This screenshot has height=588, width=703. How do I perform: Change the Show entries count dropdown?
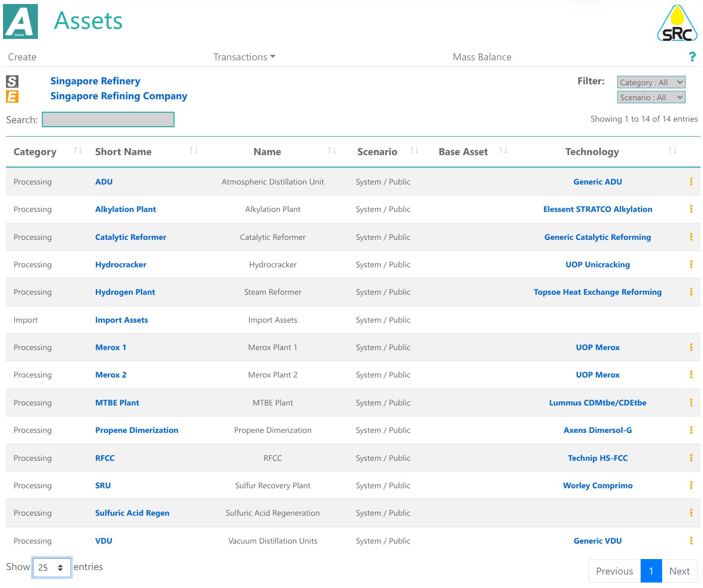click(52, 568)
